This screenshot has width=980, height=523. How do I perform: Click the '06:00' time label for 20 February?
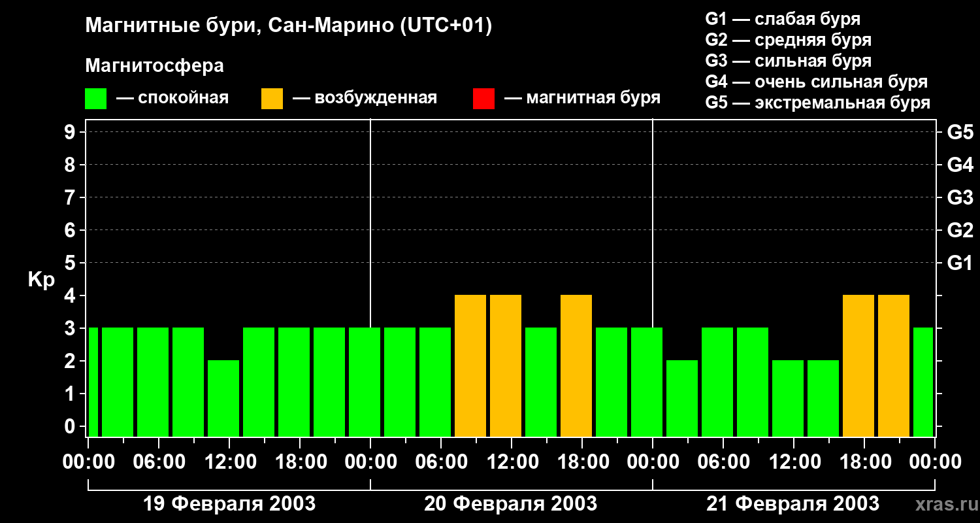(x=441, y=462)
